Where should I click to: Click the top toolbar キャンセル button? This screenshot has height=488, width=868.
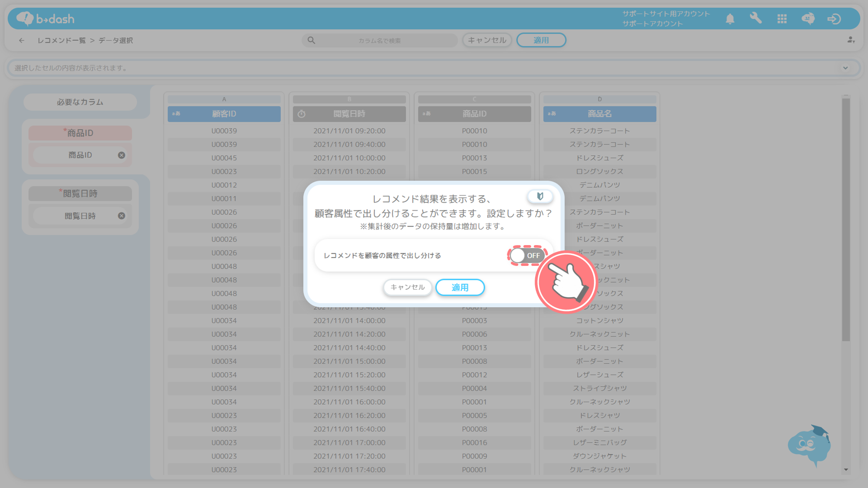(x=487, y=40)
